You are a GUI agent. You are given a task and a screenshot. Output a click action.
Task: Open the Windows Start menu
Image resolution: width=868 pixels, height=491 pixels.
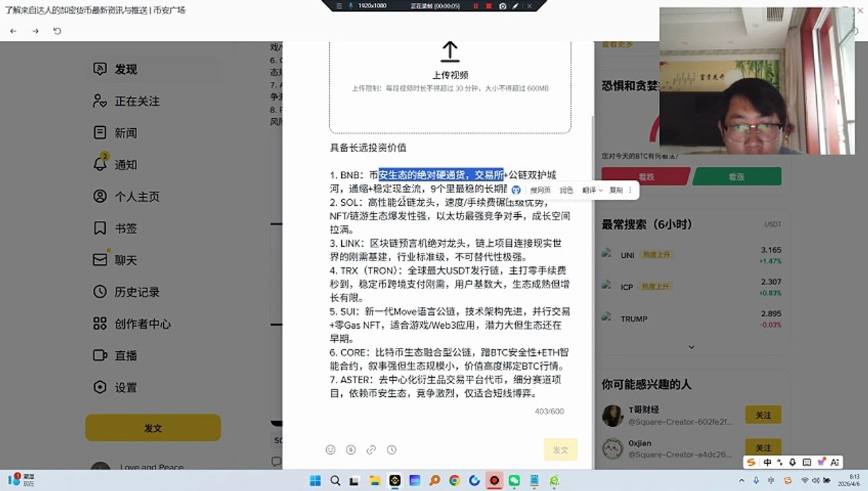(315, 481)
